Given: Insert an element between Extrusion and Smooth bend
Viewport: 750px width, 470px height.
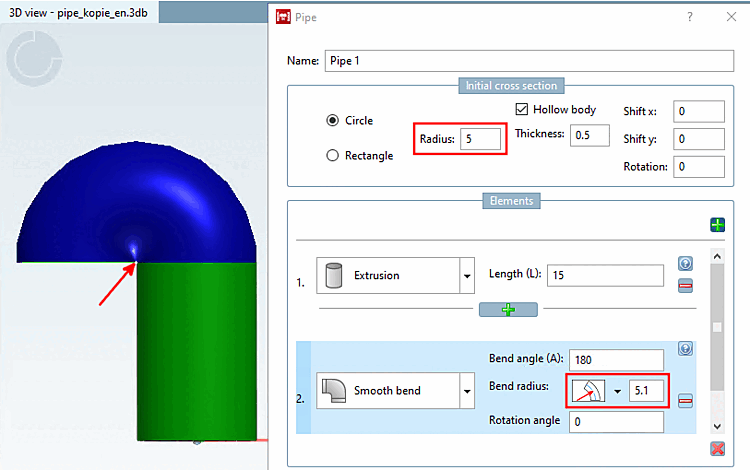Looking at the screenshot, I should 508,309.
